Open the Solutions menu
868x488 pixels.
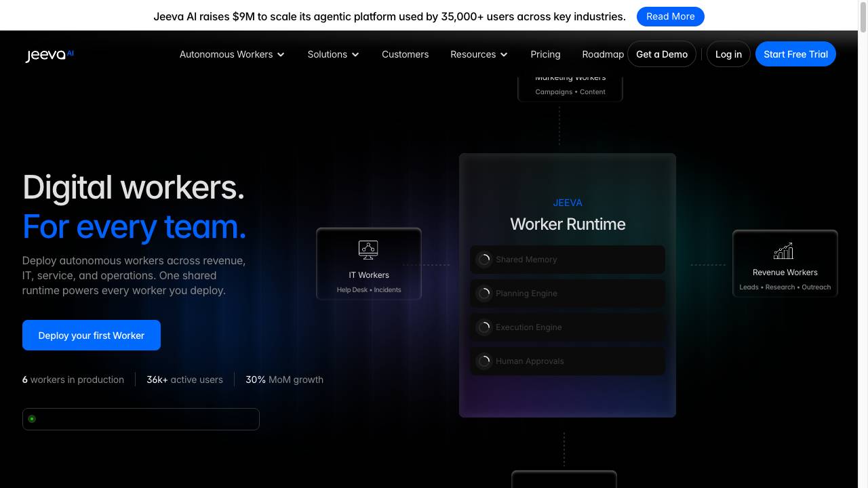(x=333, y=54)
